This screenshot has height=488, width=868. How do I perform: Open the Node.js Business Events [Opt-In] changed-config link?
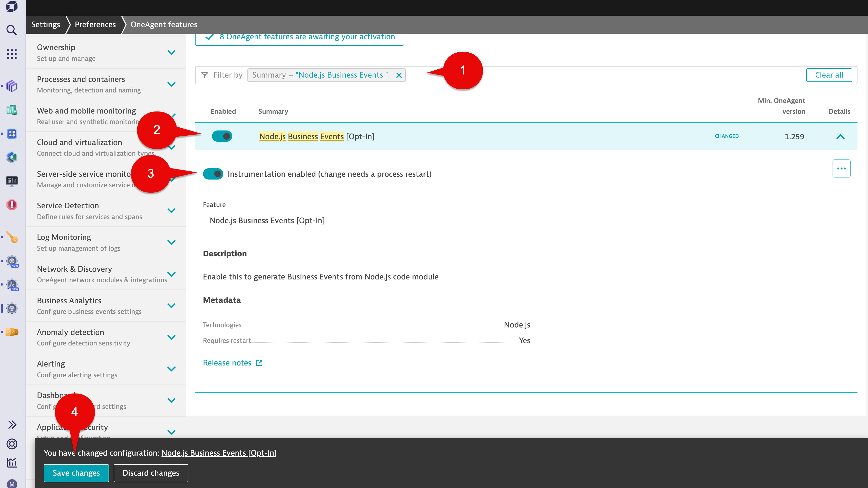click(219, 453)
